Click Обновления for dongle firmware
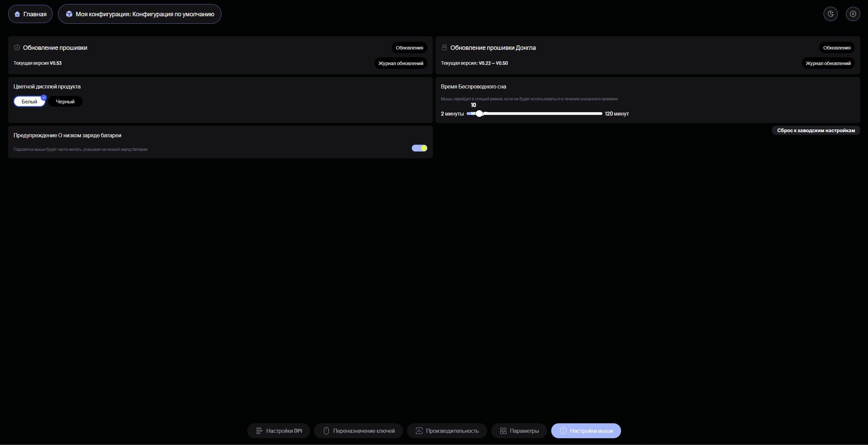 [x=836, y=48]
